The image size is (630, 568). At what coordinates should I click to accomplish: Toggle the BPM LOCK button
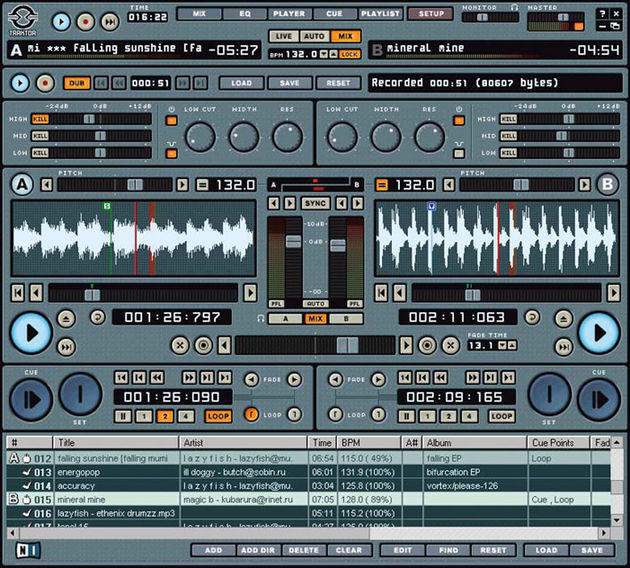pos(350,54)
